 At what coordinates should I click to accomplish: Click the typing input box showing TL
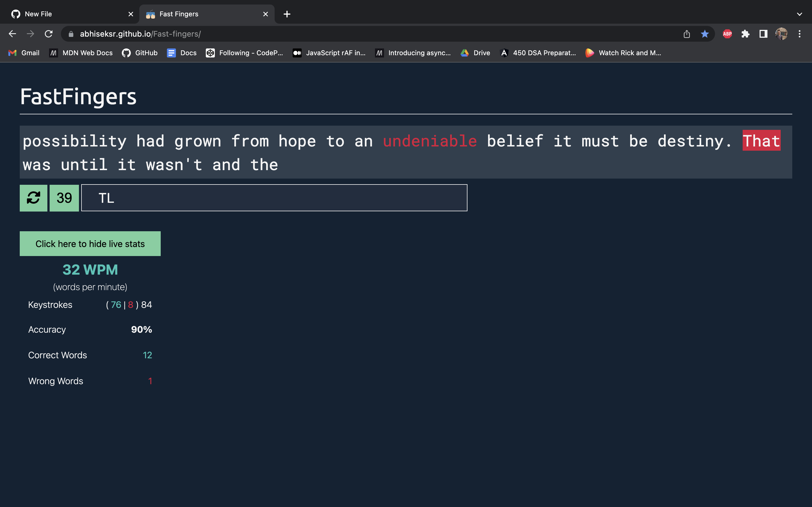pyautogui.click(x=274, y=198)
